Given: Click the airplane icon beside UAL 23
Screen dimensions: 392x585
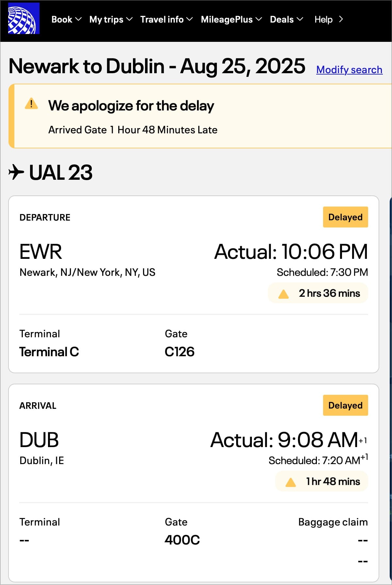Looking at the screenshot, I should [x=16, y=172].
